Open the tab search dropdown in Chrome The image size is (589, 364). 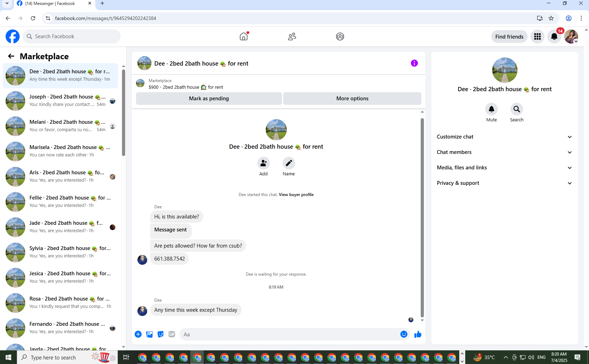click(x=7, y=3)
